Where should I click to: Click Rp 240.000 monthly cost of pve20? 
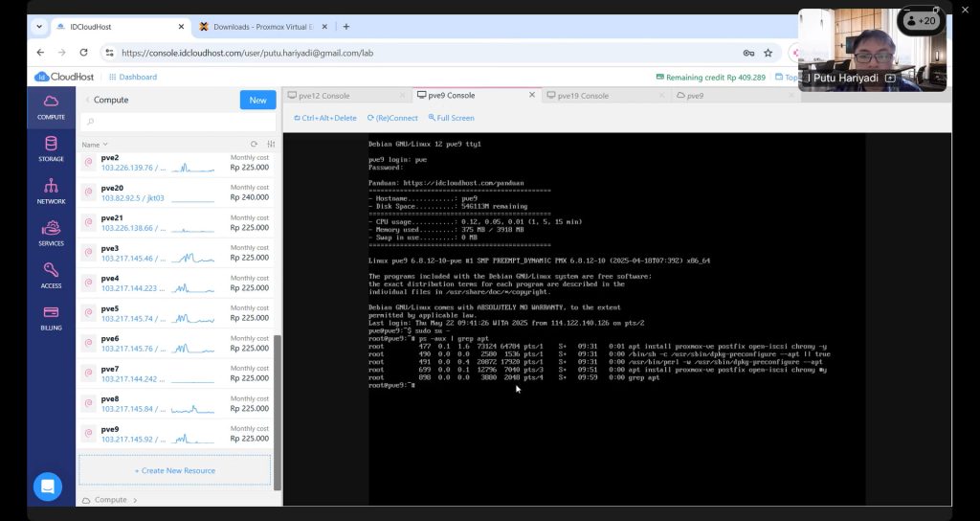(x=250, y=197)
